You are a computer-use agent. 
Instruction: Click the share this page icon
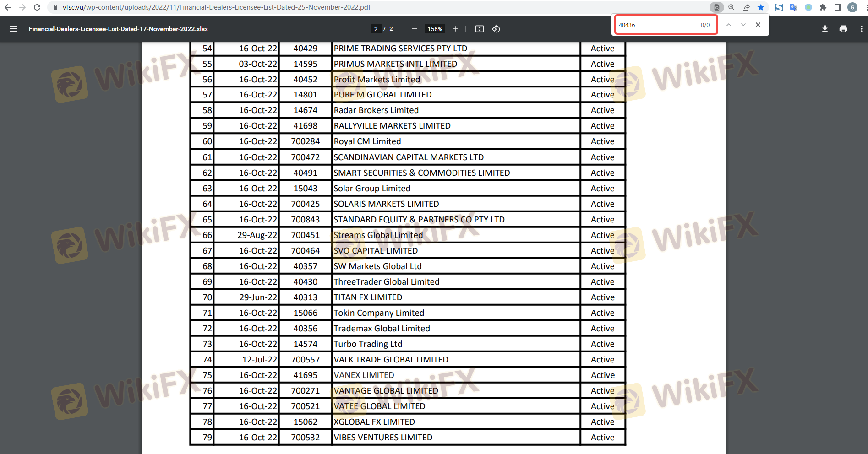(746, 7)
